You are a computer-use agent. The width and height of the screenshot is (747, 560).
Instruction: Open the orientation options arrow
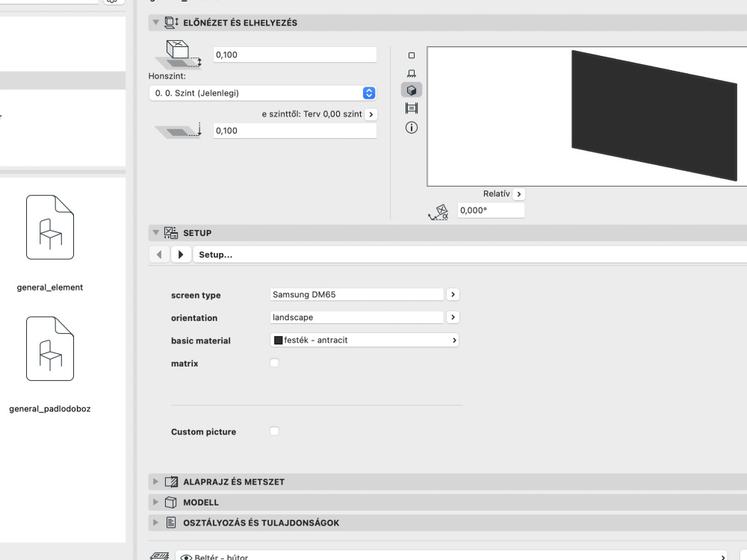453,317
